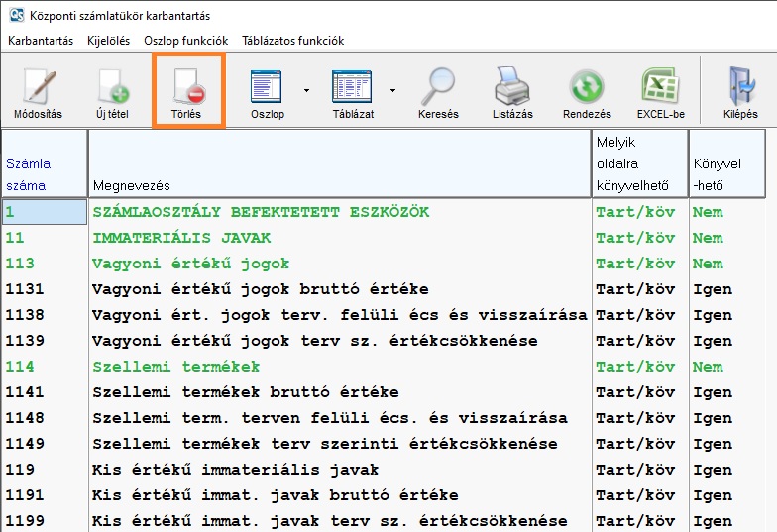Expand the Oszlop dropdown arrow
Viewport: 777px width, 532px height.
[x=306, y=90]
